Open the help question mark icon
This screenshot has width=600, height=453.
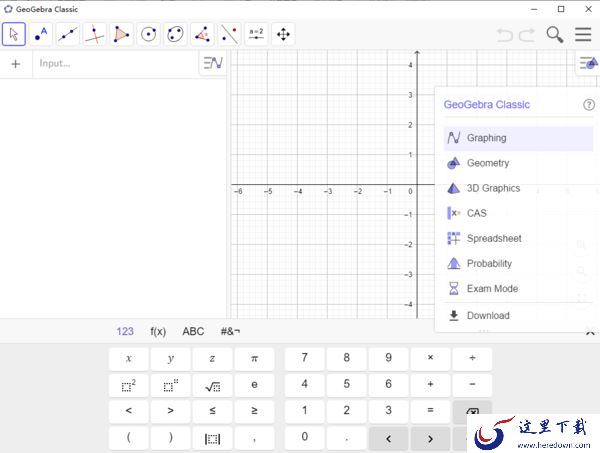pyautogui.click(x=589, y=104)
